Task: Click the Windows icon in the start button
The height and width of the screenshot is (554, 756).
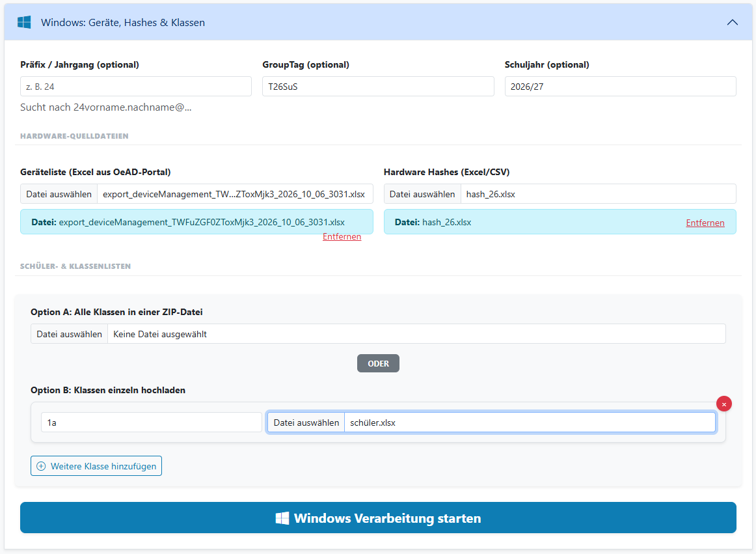Action: (282, 518)
